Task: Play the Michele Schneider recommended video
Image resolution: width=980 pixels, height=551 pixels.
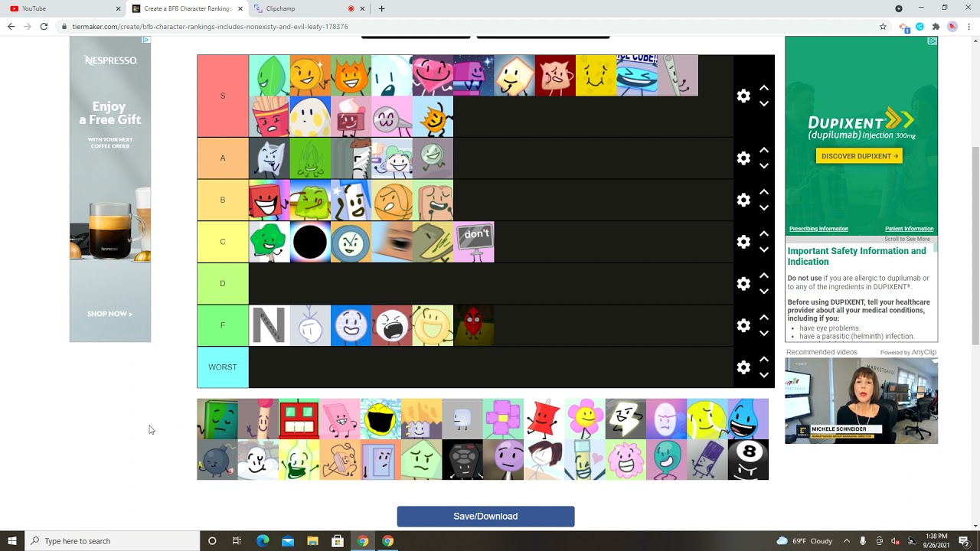Action: point(861,401)
